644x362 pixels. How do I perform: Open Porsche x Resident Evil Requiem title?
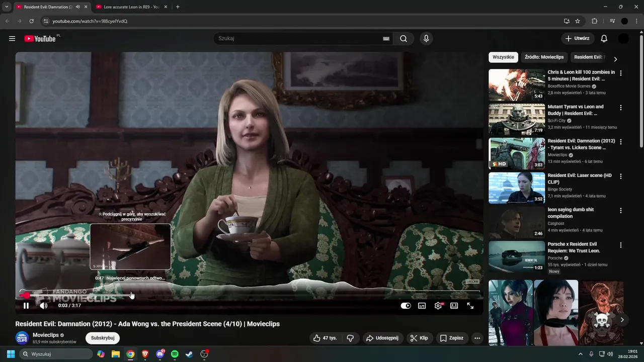coord(574,247)
